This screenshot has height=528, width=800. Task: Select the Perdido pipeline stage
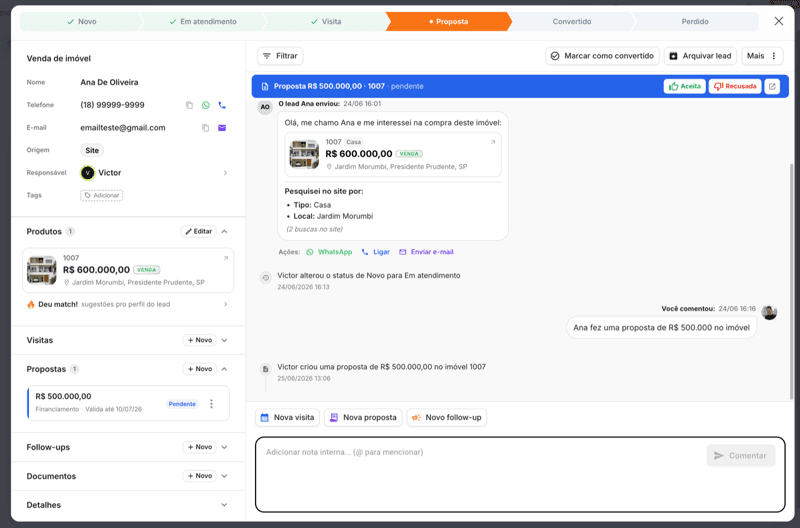[695, 21]
